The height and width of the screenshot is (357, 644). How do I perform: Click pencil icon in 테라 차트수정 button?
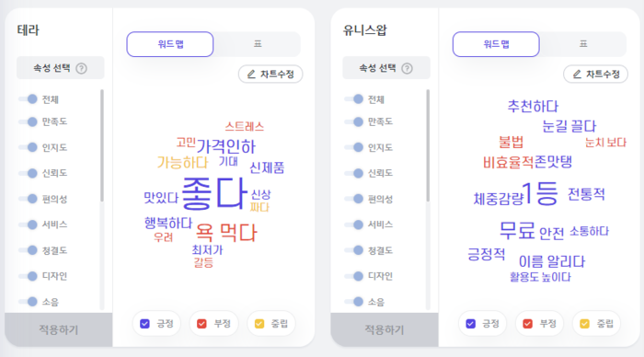click(x=251, y=75)
